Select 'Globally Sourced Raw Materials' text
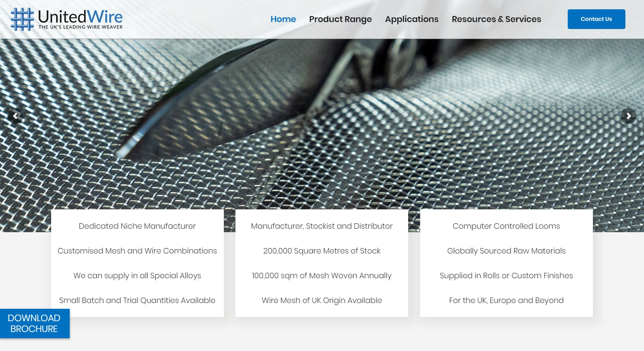Image resolution: width=644 pixels, height=351 pixels. pos(507,251)
